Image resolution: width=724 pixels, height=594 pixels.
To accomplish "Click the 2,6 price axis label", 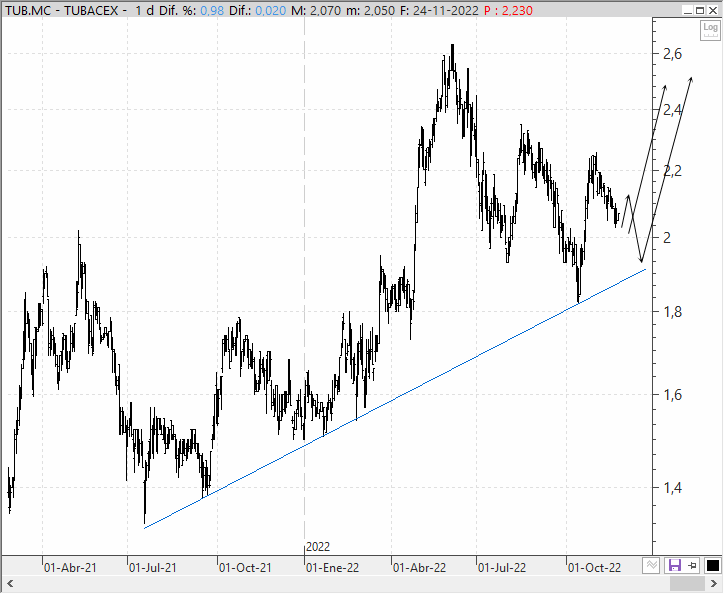I will pos(672,54).
